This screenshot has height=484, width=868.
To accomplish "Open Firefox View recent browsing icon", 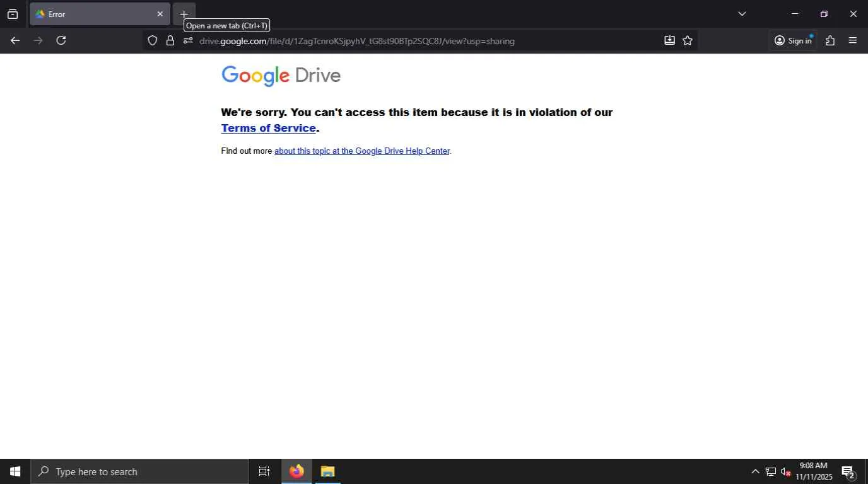I will coord(13,14).
